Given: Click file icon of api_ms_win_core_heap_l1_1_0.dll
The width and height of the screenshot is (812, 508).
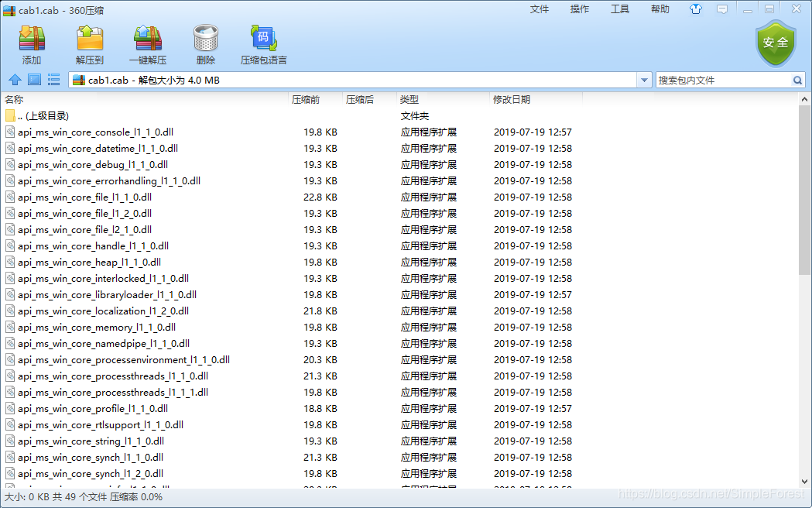Looking at the screenshot, I should [10, 262].
